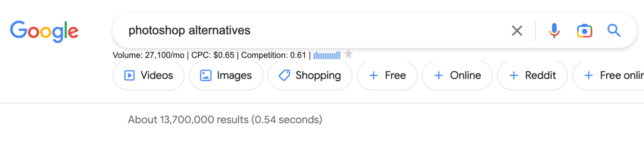Add the Reddit filter chip

tap(532, 76)
